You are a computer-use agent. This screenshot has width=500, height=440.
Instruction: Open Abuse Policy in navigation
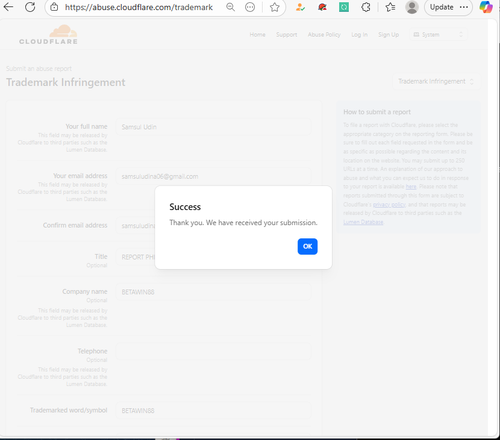[x=324, y=35]
